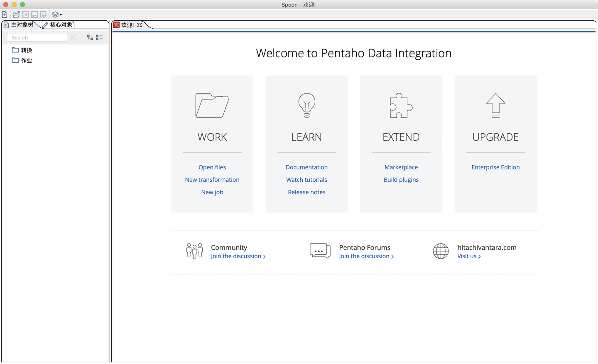Click the Enterprise Edition link
This screenshot has height=364, width=598.
coord(495,167)
